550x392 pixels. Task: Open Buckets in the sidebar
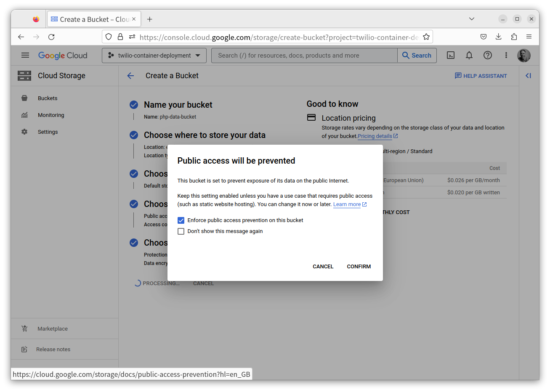(x=48, y=98)
